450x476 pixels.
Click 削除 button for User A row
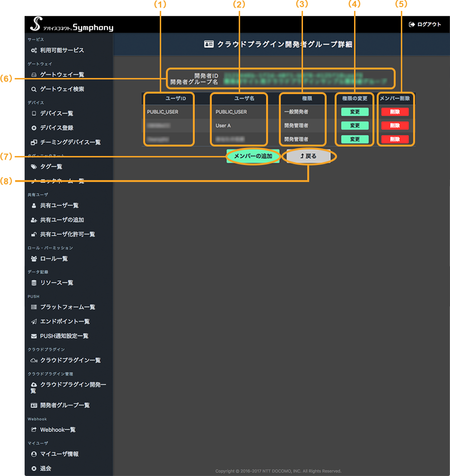[x=395, y=126]
